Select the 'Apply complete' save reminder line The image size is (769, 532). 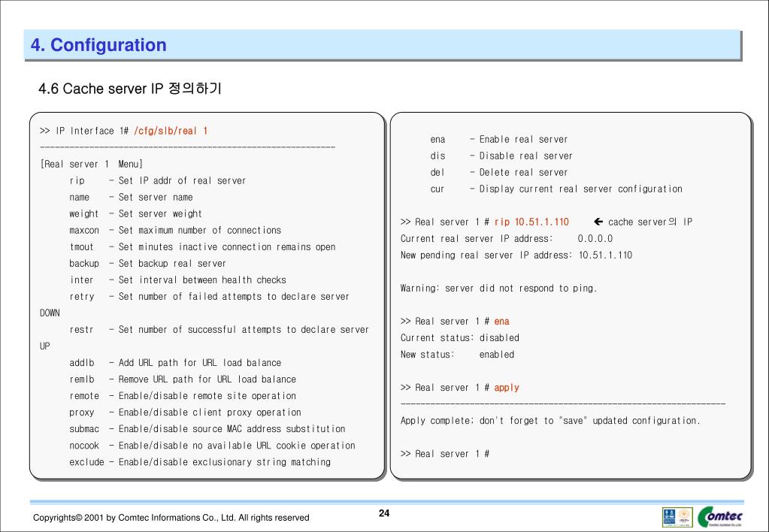(x=550, y=421)
